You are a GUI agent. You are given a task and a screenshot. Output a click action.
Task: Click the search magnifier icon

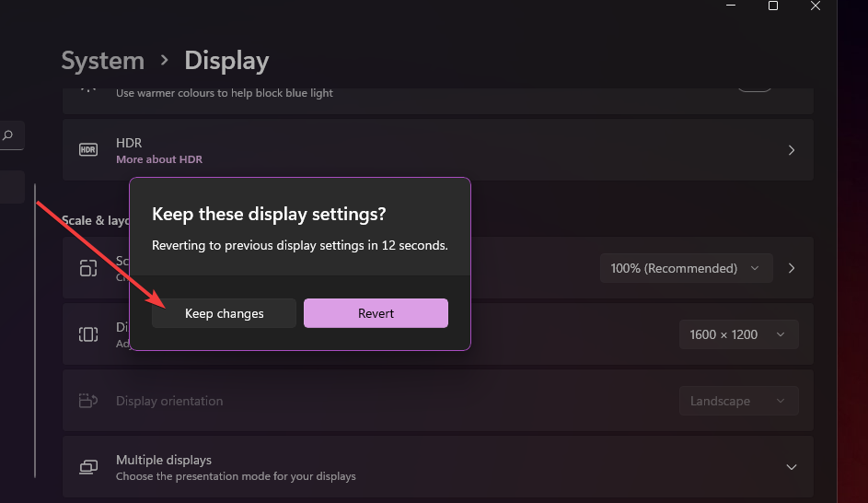click(x=8, y=135)
